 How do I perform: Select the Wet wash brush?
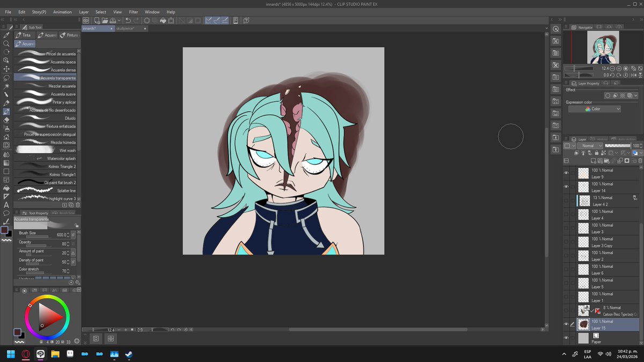pos(46,150)
